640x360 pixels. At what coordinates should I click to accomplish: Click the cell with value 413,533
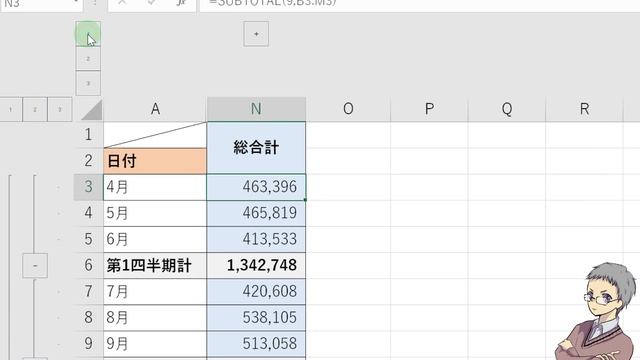point(256,239)
